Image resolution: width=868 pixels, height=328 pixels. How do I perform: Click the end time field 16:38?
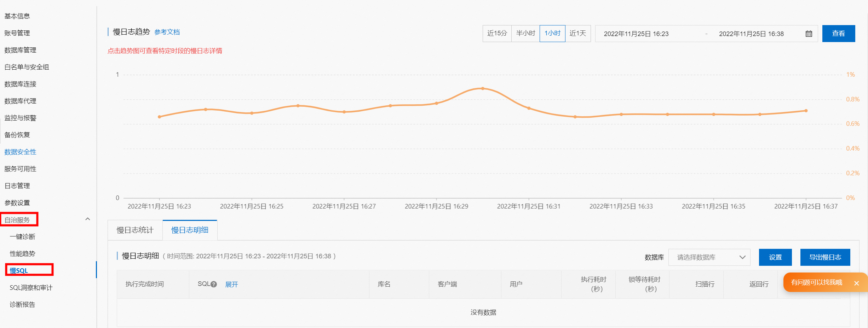point(751,34)
